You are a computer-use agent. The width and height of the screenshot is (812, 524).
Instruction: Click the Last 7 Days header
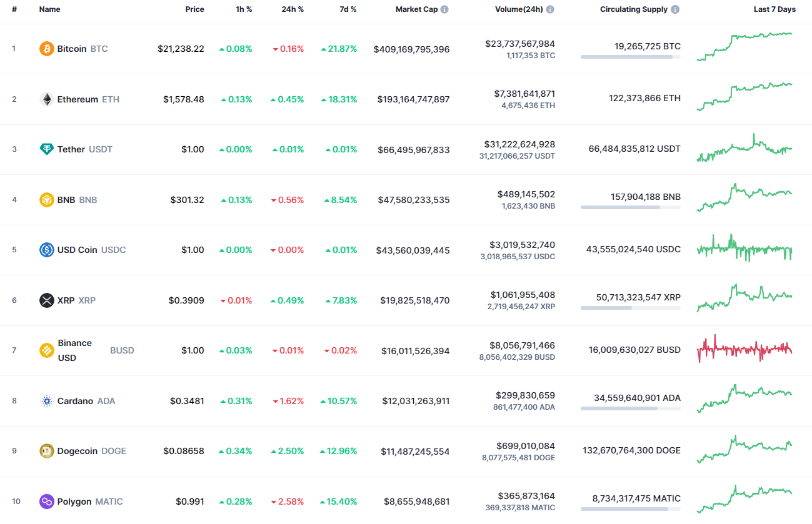pos(774,9)
